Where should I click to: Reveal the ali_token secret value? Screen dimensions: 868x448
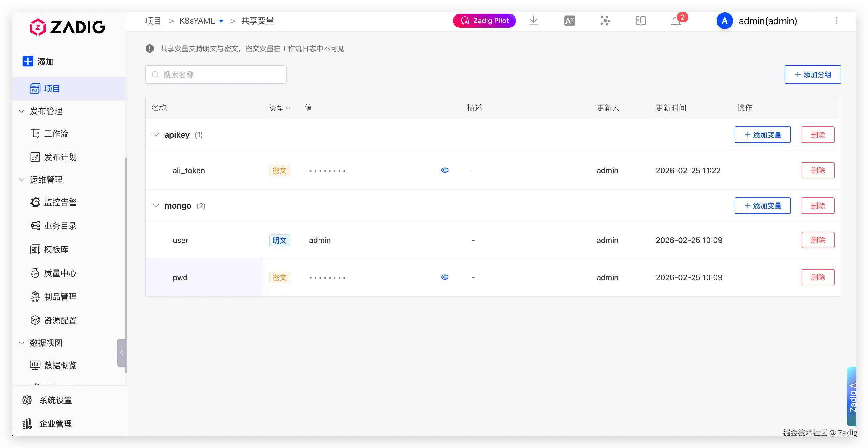click(x=445, y=170)
